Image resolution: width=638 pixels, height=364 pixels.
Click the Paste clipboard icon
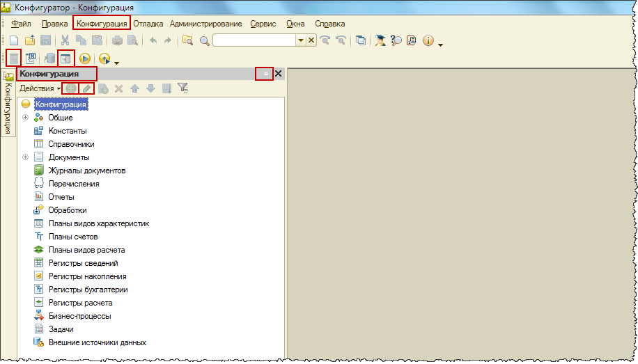pyautogui.click(x=97, y=40)
